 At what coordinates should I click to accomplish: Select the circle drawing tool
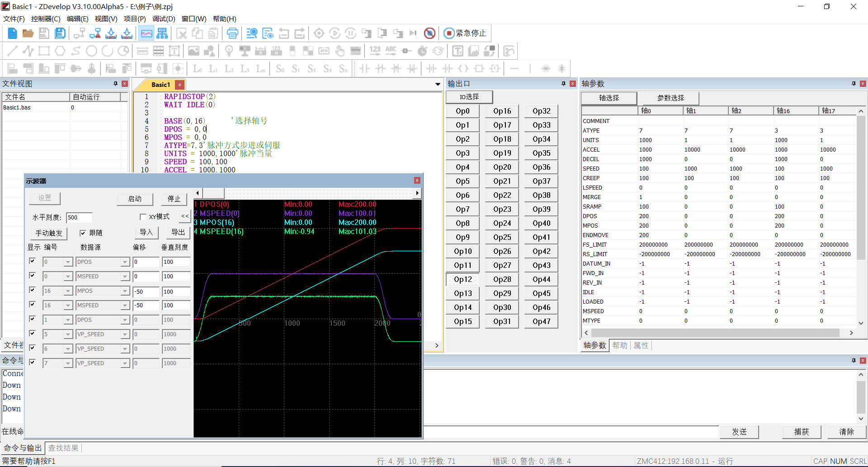91,51
